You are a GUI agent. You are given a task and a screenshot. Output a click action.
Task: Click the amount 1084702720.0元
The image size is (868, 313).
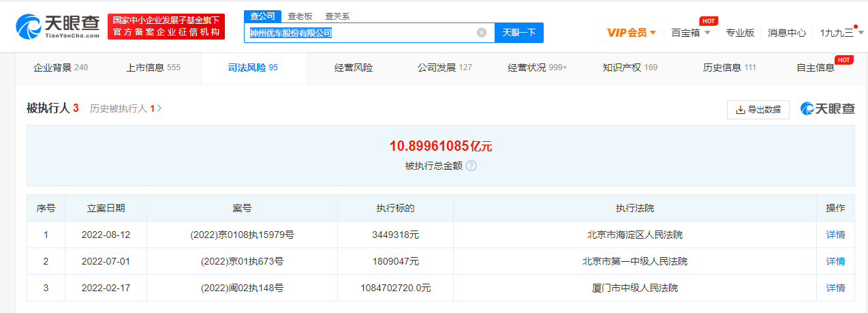coord(395,288)
